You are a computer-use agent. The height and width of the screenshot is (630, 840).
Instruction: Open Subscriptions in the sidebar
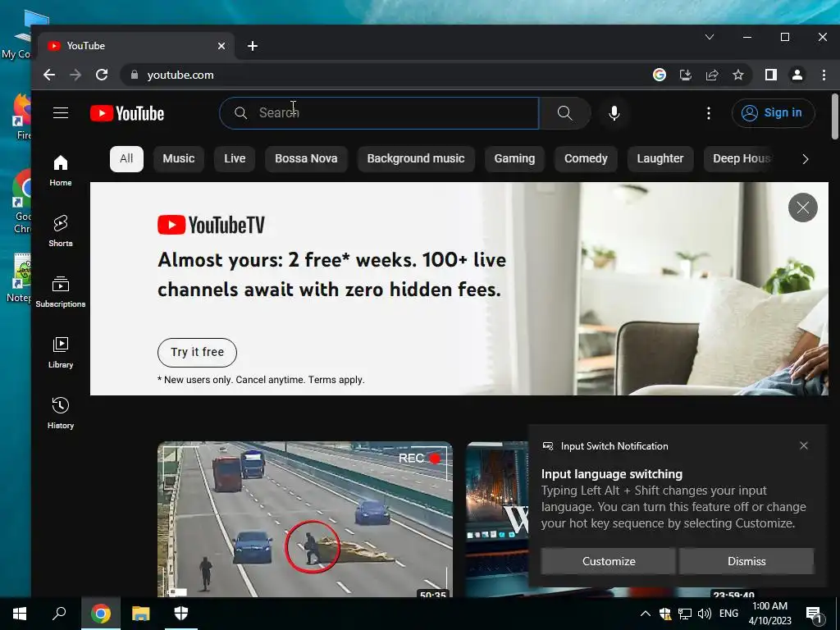click(61, 291)
